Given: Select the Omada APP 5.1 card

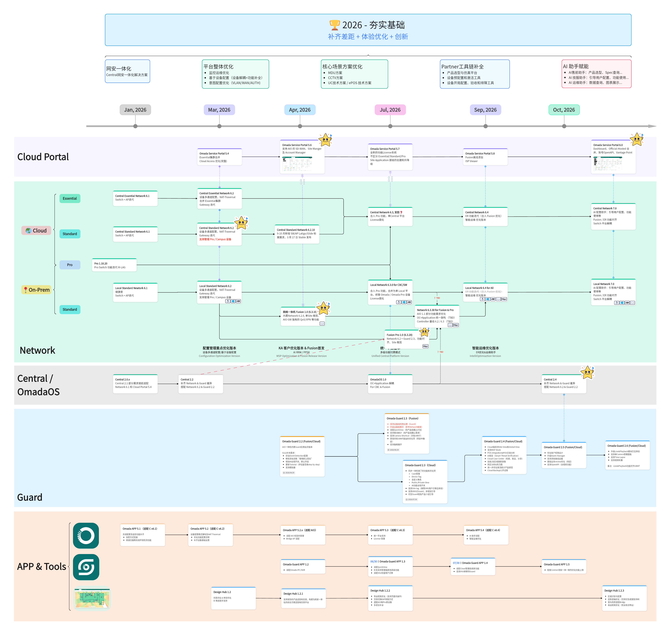Looking at the screenshot, I should (x=143, y=535).
